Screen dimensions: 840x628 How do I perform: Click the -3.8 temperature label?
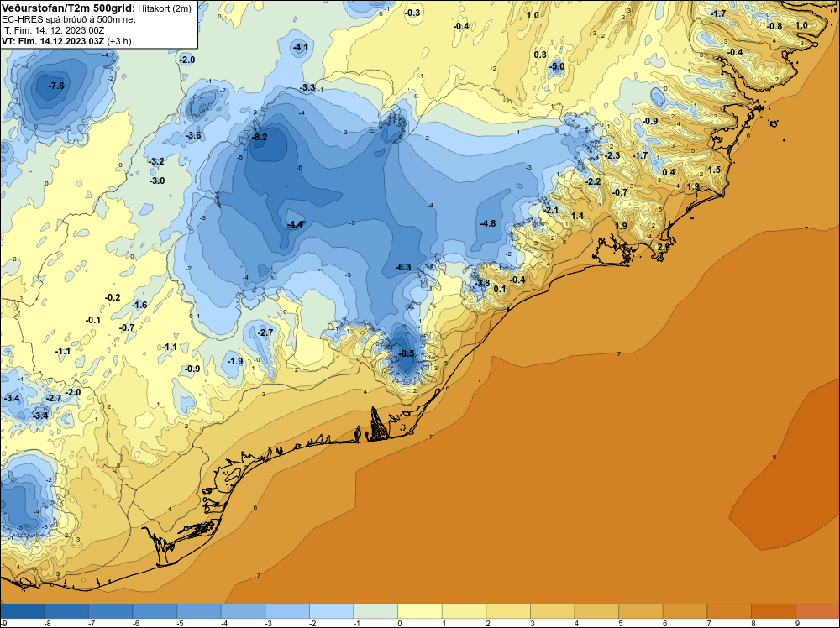(x=482, y=283)
